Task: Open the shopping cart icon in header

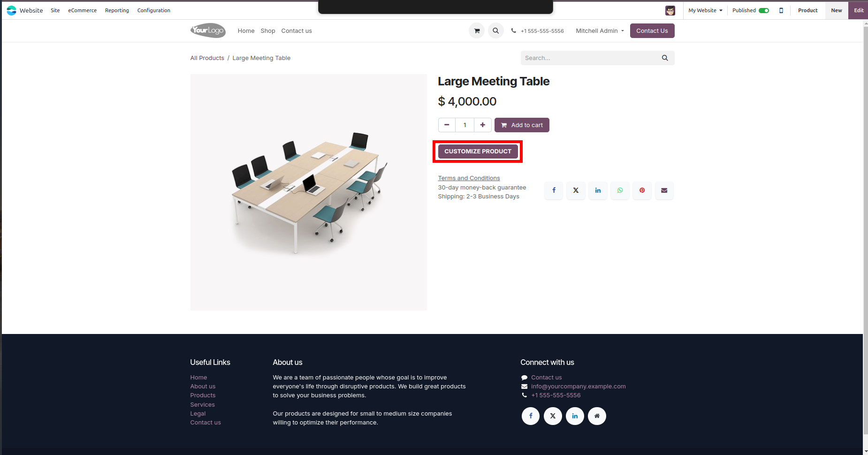Action: [x=477, y=31]
